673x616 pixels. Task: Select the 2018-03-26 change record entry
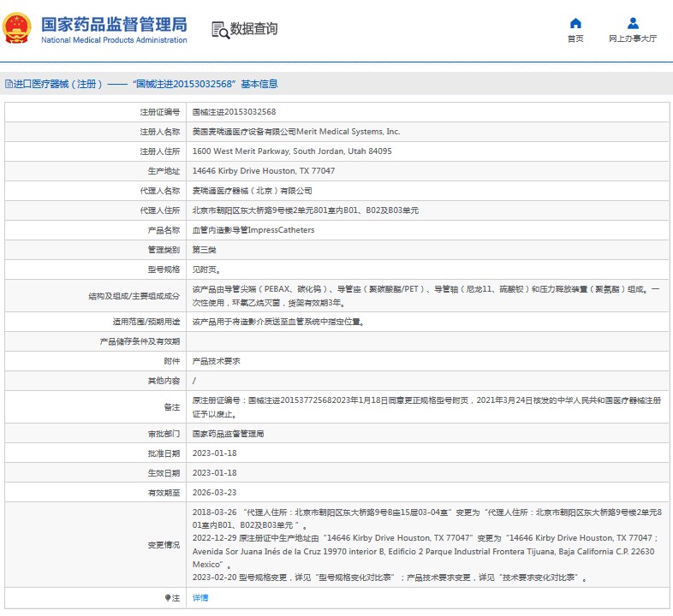427,518
